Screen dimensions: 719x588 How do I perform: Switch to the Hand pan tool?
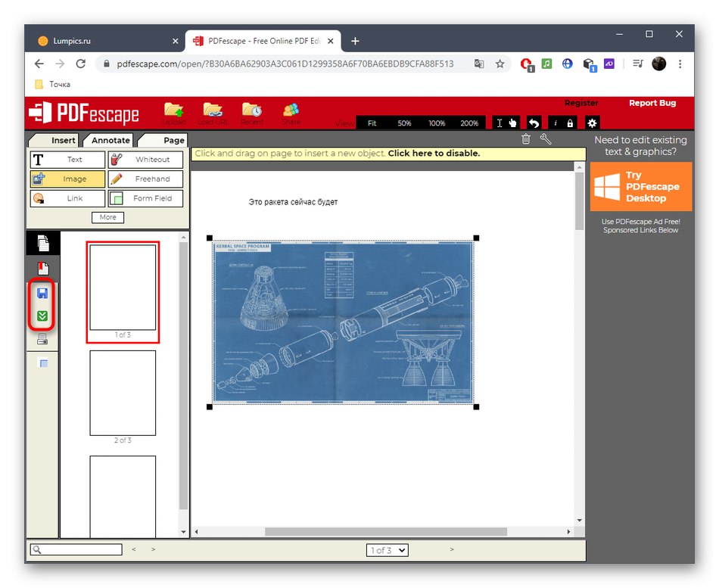click(513, 123)
